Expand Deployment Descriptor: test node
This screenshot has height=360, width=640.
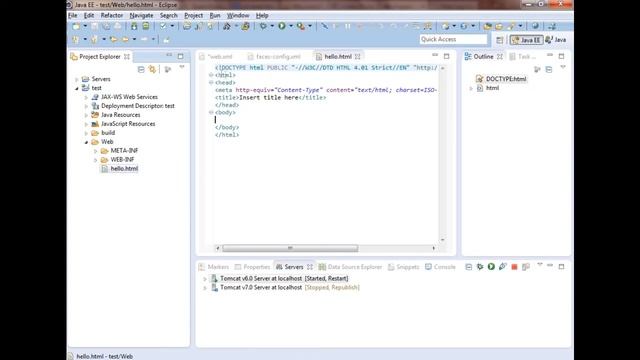pyautogui.click(x=86, y=106)
